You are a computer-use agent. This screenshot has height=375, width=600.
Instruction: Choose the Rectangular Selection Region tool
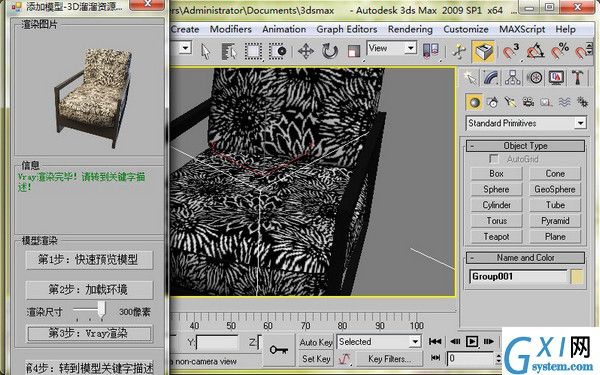253,51
